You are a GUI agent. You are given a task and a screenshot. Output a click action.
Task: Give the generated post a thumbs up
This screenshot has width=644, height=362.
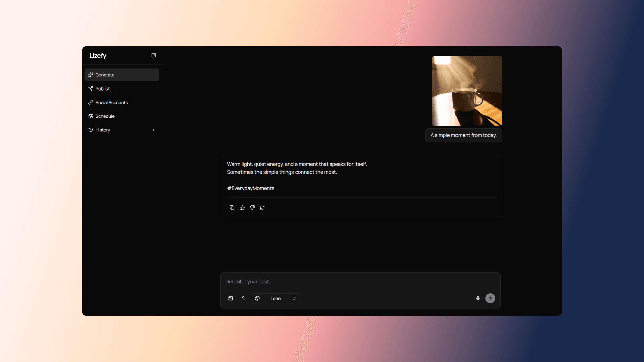click(x=242, y=208)
